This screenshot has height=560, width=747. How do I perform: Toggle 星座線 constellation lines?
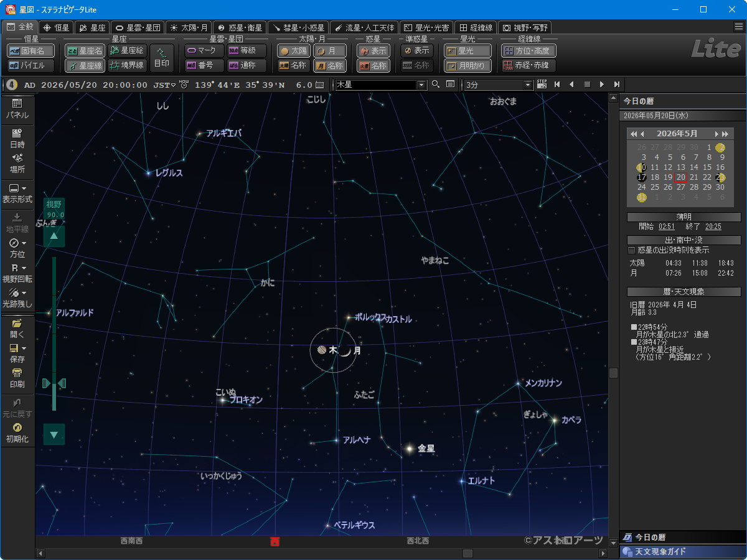click(85, 65)
